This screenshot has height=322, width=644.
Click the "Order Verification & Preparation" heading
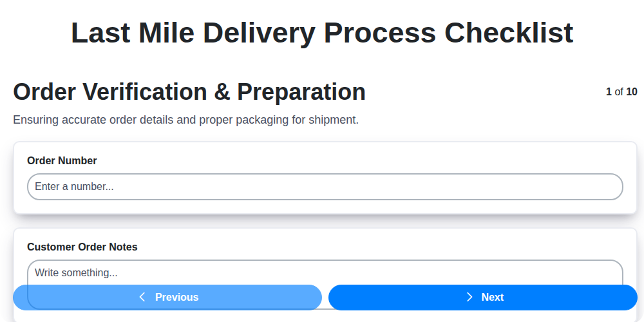point(189,92)
